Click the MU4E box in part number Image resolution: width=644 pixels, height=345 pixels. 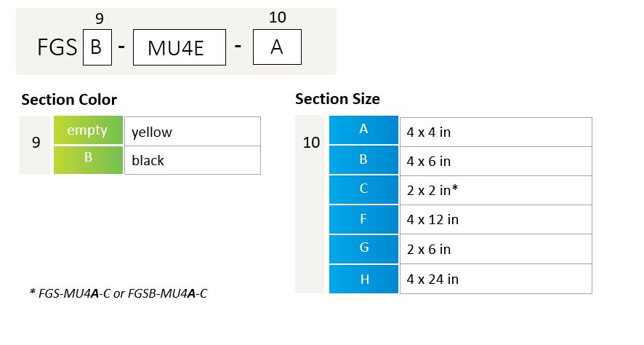(x=180, y=47)
